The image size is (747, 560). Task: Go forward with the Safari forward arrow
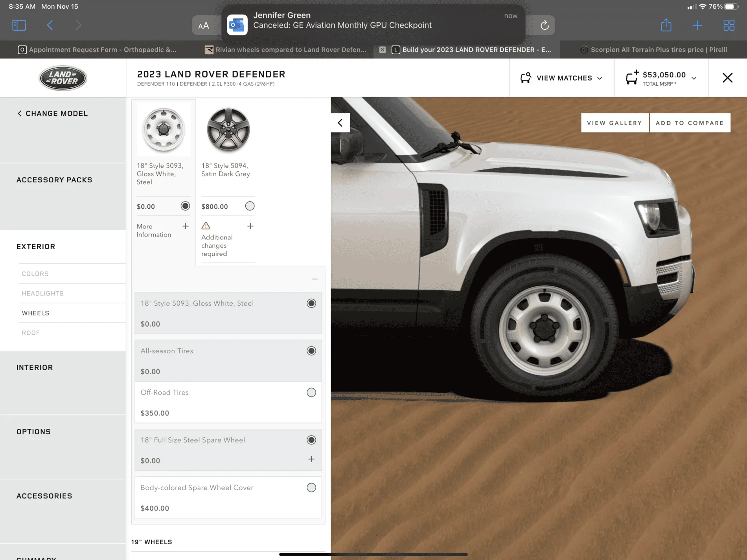(x=78, y=26)
